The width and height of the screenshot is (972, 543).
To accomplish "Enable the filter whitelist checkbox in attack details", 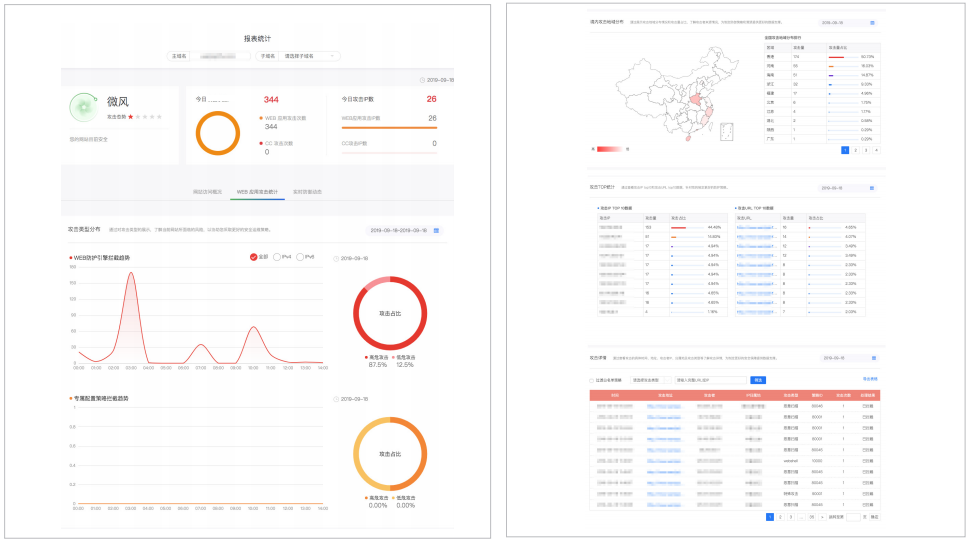I will 592,380.
